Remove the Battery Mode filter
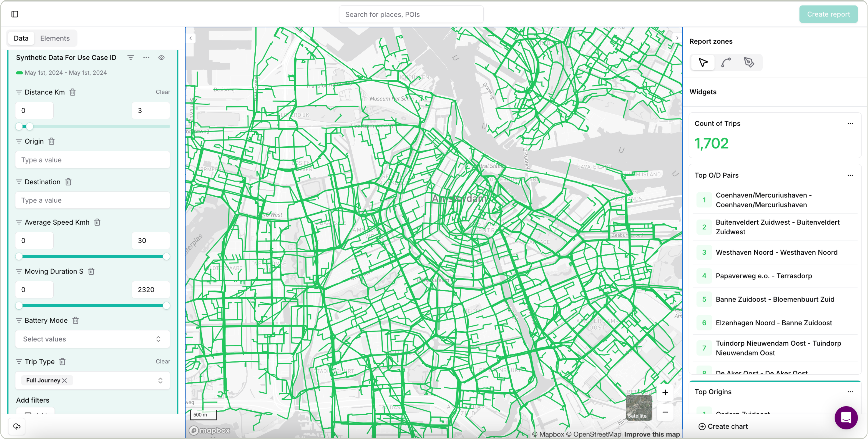868x439 pixels. click(x=75, y=320)
